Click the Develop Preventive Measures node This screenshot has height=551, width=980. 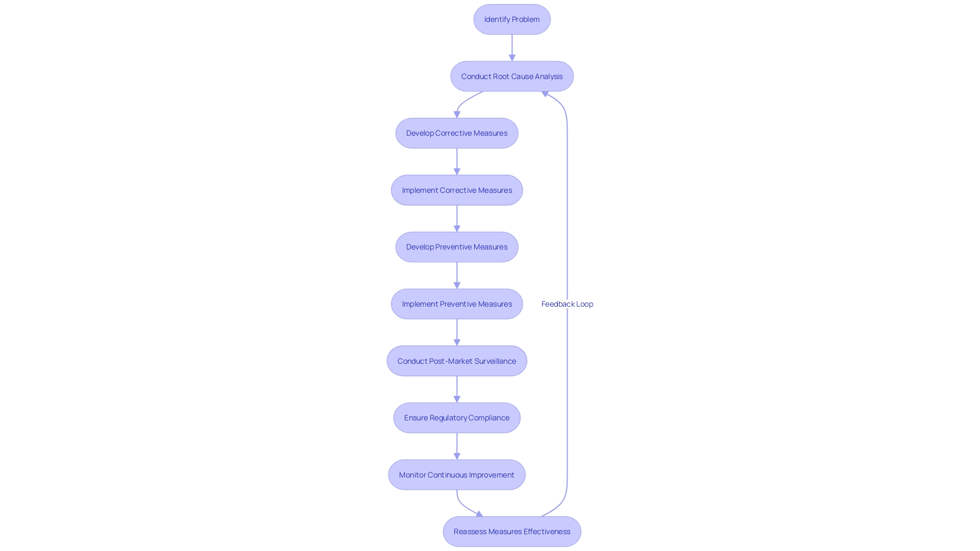tap(457, 247)
